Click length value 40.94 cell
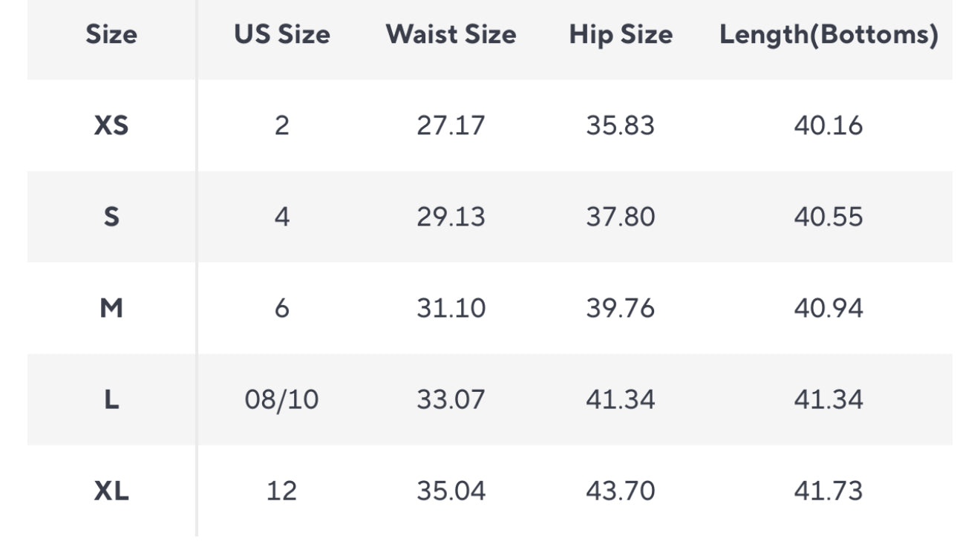 click(x=829, y=308)
